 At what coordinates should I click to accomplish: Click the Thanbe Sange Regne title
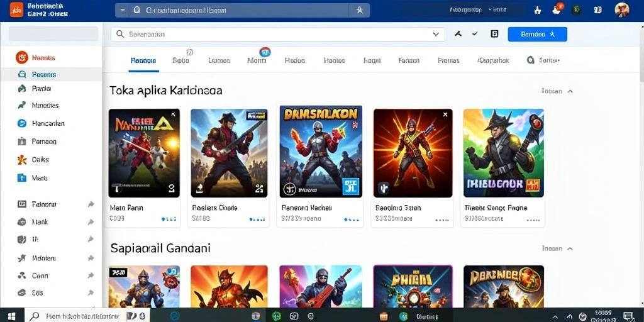point(496,208)
